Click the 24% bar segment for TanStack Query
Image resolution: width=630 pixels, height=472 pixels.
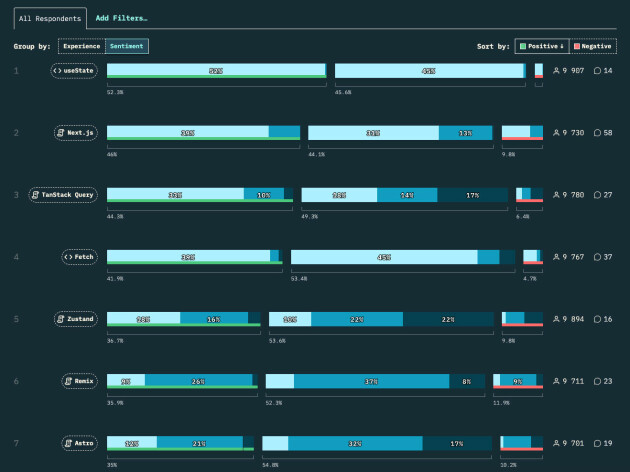pos(407,195)
